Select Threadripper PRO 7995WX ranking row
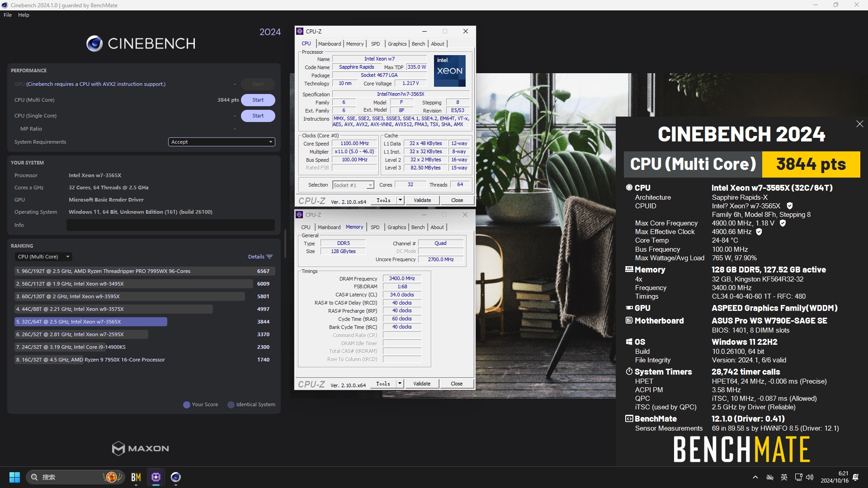This screenshot has height=488, width=868. 144,271
